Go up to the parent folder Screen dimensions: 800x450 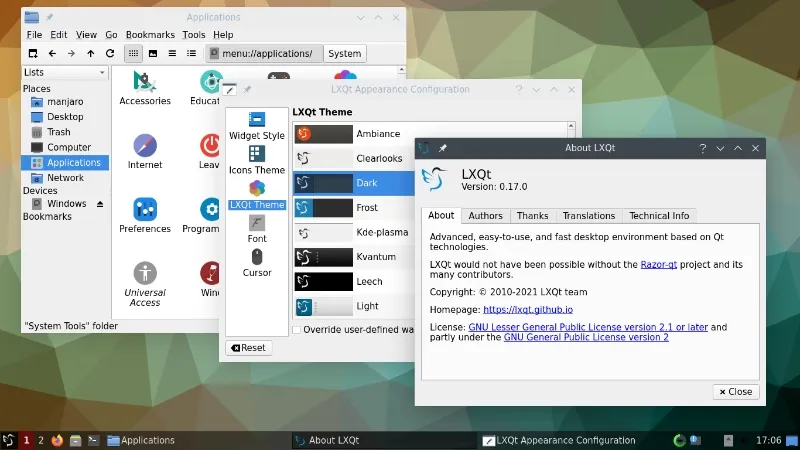tap(90, 53)
